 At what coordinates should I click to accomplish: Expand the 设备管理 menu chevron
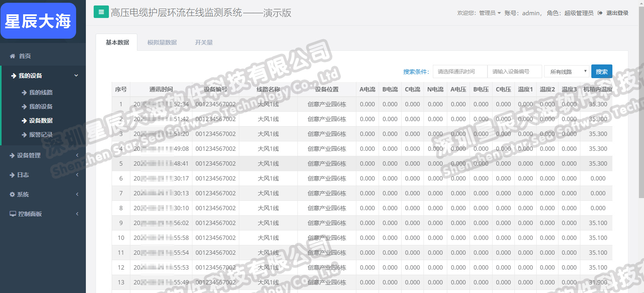(x=77, y=155)
